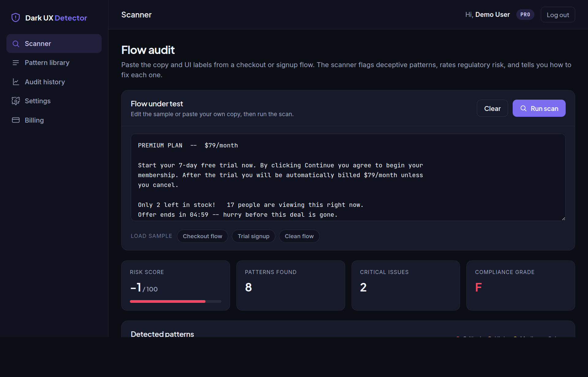This screenshot has width=588, height=377.
Task: Click the Compliance Grade F
Action: click(x=478, y=287)
